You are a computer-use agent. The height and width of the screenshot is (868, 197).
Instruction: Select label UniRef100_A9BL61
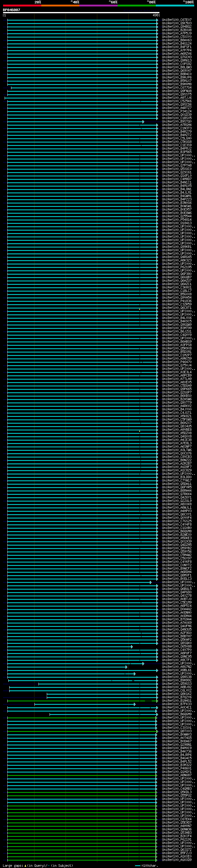tap(176, 670)
